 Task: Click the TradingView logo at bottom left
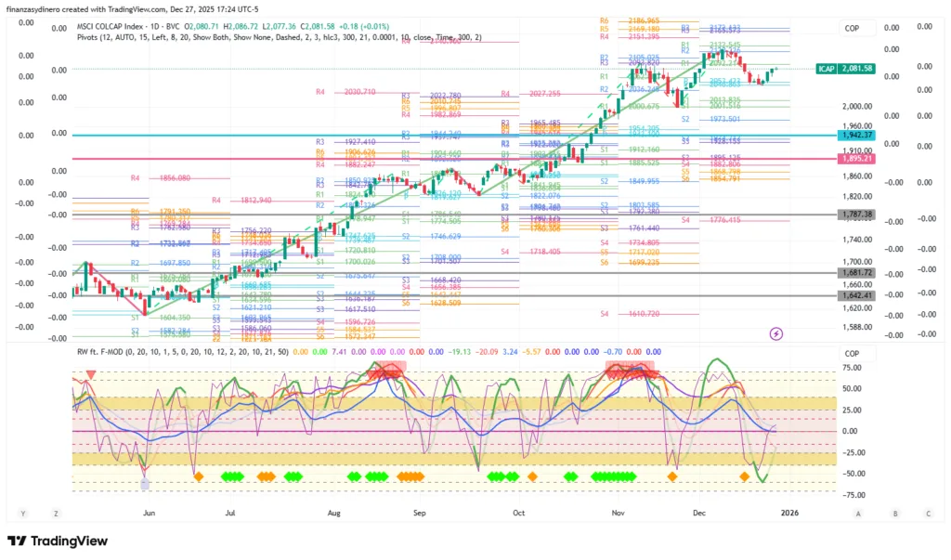click(x=58, y=541)
